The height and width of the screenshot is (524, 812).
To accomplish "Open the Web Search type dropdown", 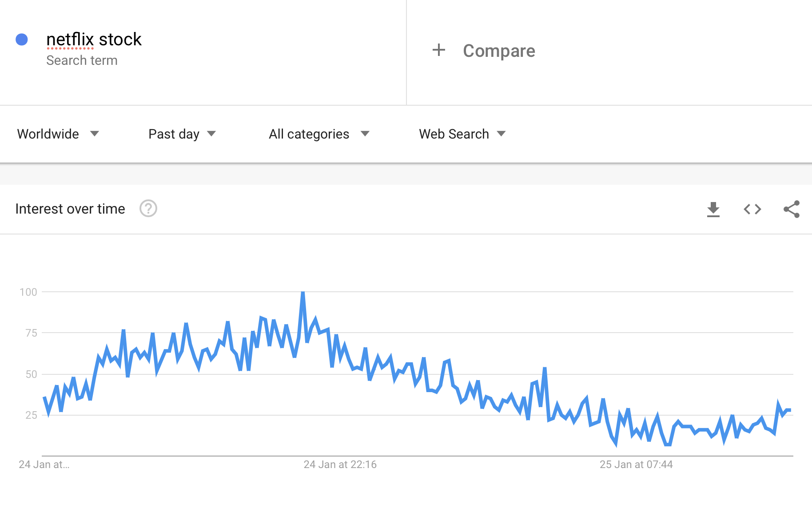I will tap(462, 134).
